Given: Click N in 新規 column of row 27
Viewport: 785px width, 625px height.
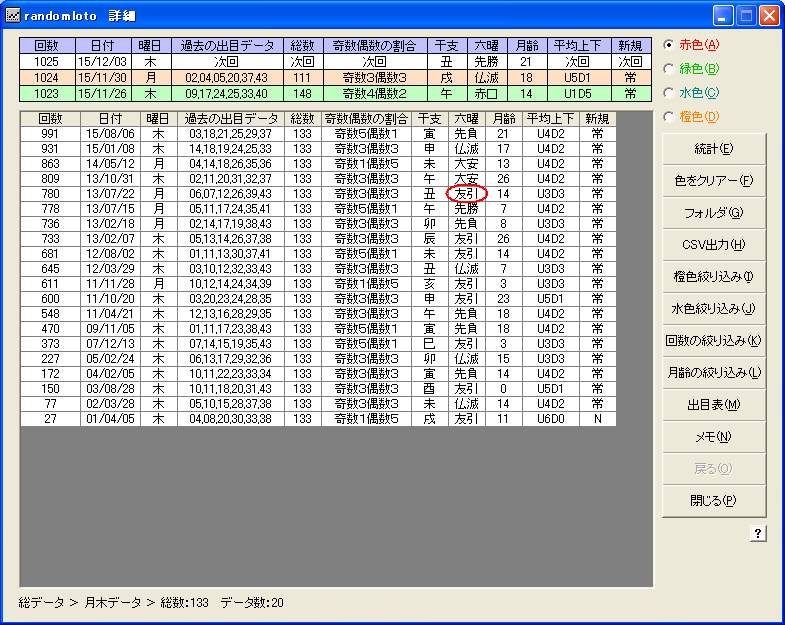Looking at the screenshot, I should [x=598, y=419].
